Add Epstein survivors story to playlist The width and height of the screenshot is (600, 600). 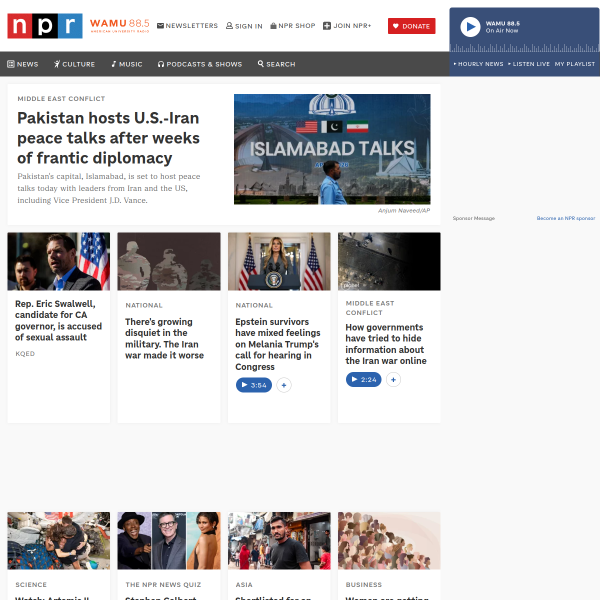(x=284, y=385)
